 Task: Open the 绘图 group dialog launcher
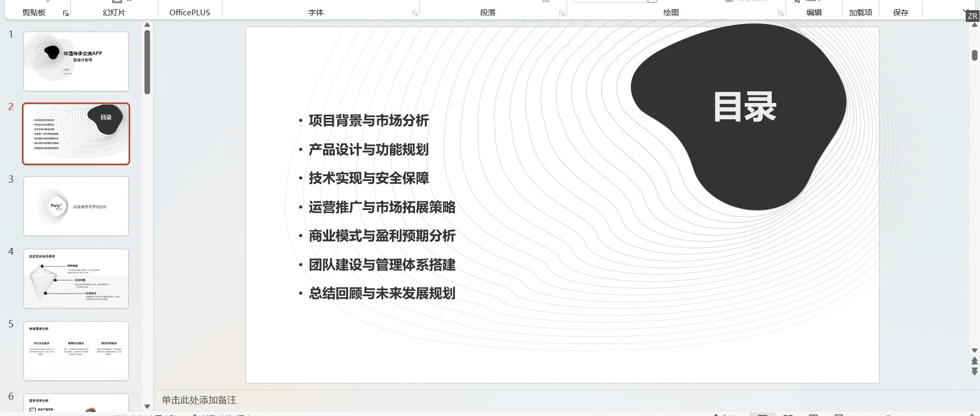(781, 13)
